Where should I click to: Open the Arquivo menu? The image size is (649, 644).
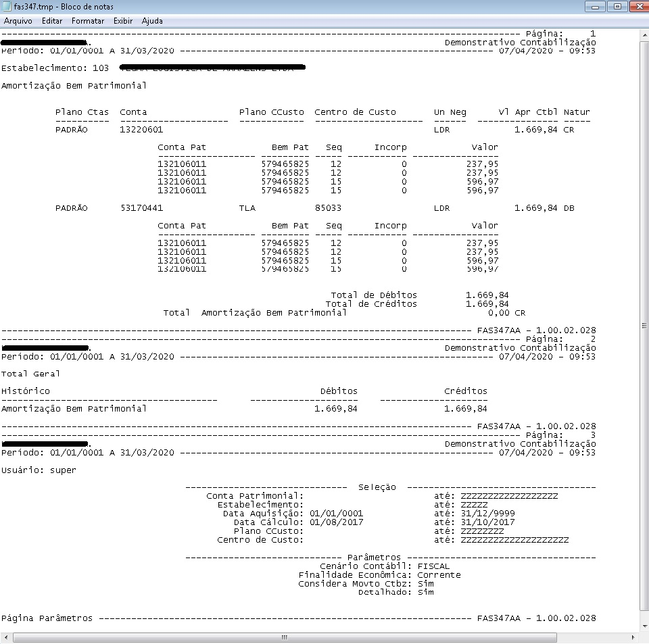tap(18, 21)
